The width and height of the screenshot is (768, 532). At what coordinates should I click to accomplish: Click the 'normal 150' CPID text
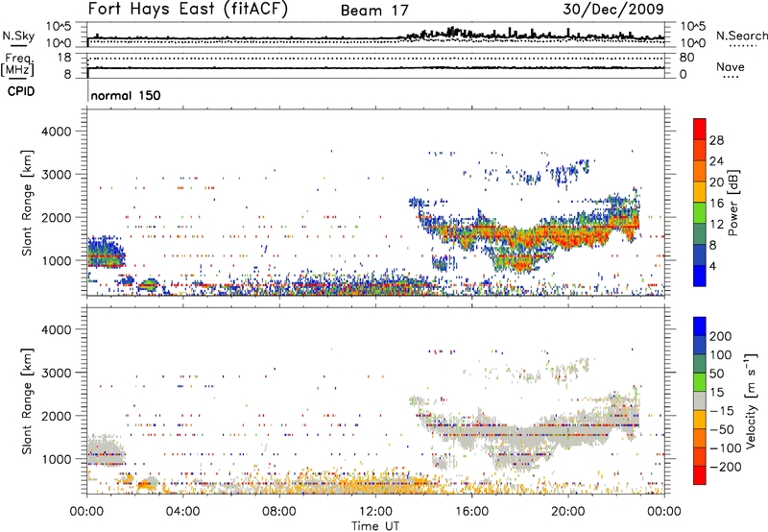click(x=126, y=95)
